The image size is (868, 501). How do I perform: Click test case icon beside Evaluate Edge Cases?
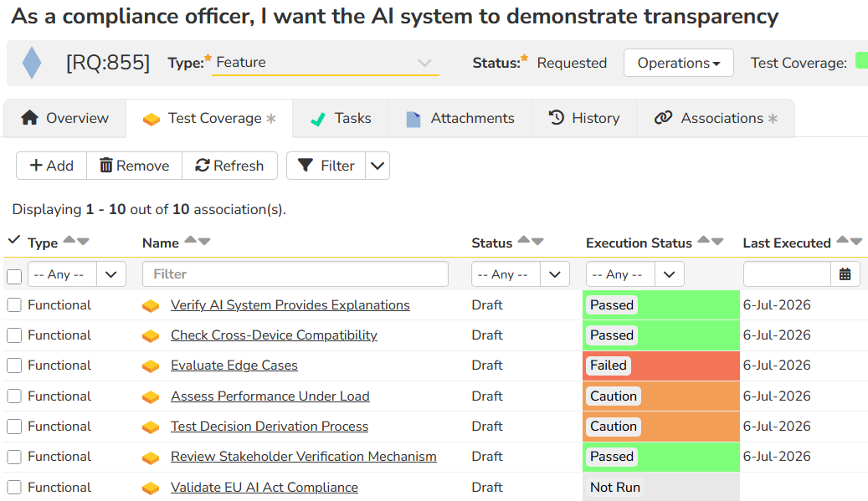coord(151,366)
